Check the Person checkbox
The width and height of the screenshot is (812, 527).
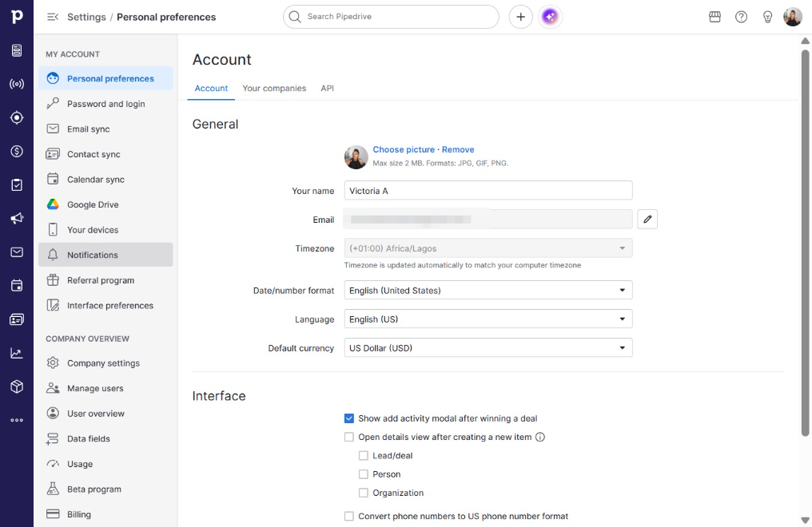tap(364, 474)
